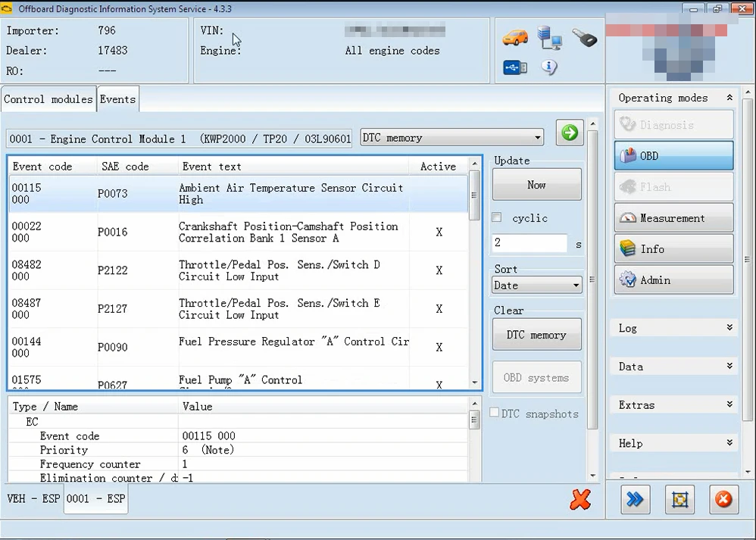Click the red X cancel icon
Screen dimensions: 756x540
(580, 500)
